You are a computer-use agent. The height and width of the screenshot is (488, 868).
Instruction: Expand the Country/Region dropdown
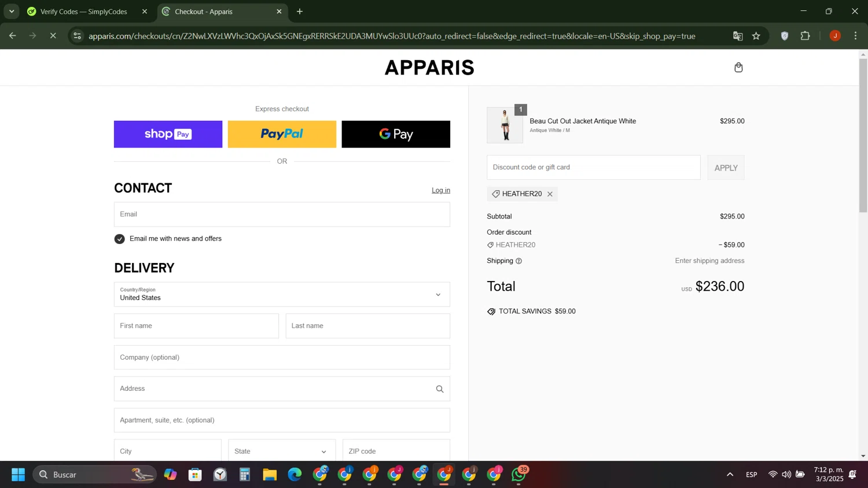[x=282, y=294]
